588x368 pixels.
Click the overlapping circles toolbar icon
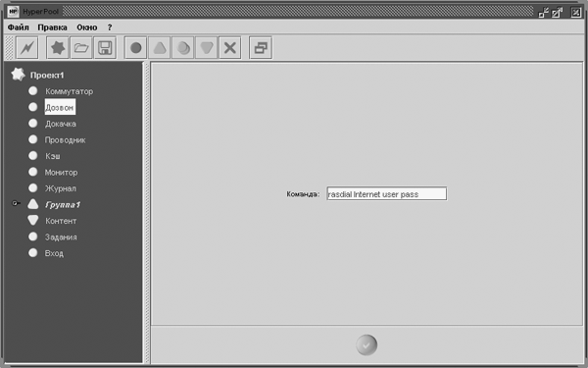(183, 48)
